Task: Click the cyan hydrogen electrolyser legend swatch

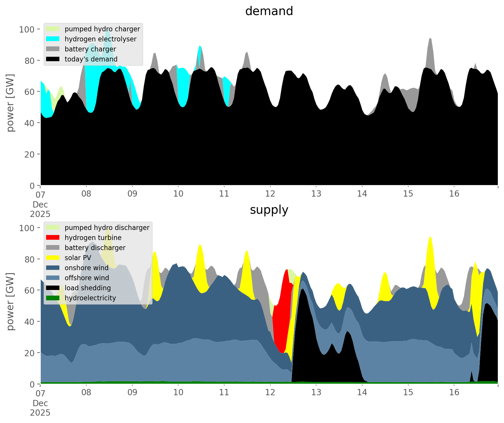Action: pos(53,39)
